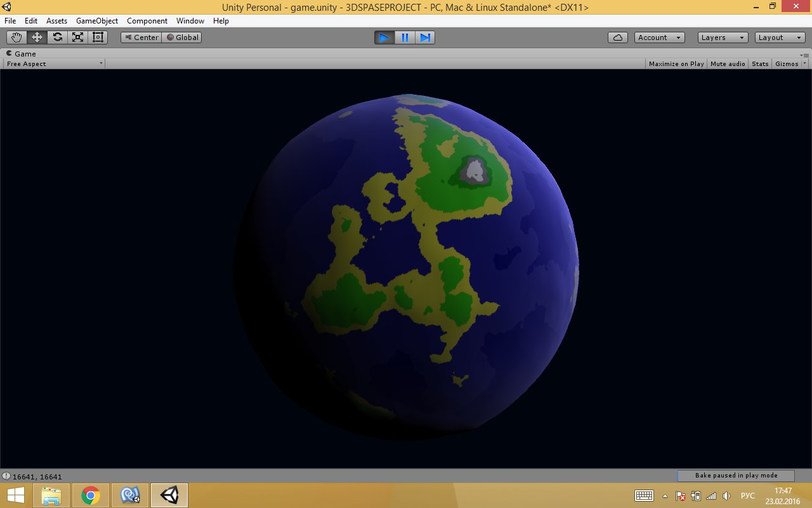Step one frame forward

coord(425,37)
